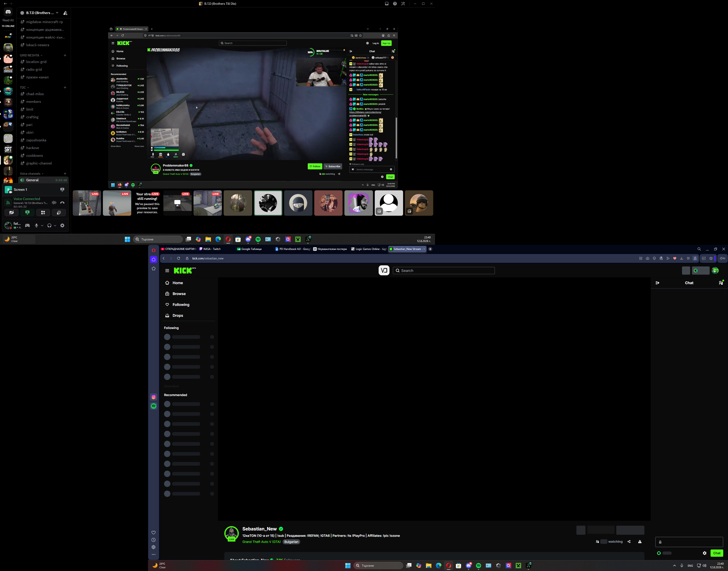Screen dimensions: 728x571
Task: Switch to the NASA - Twitch browser tab
Action: point(217,249)
